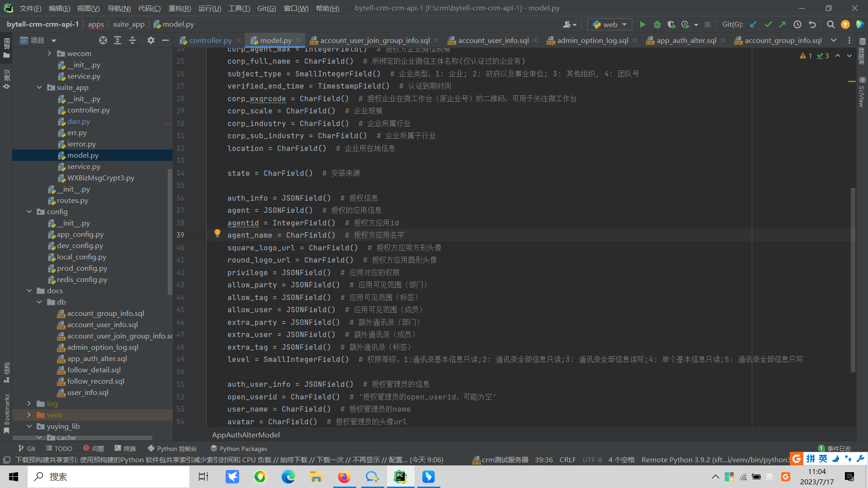Open the Windows Start menu

14,477
